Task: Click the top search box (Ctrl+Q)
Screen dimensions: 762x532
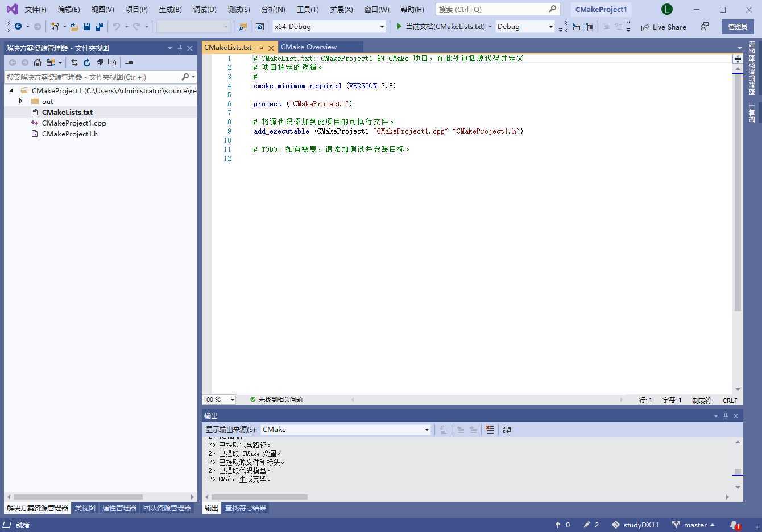Action: [x=498, y=9]
